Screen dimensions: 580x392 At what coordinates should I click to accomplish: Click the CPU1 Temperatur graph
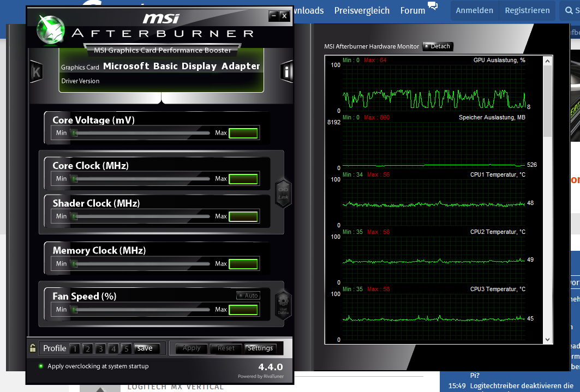[434, 202]
